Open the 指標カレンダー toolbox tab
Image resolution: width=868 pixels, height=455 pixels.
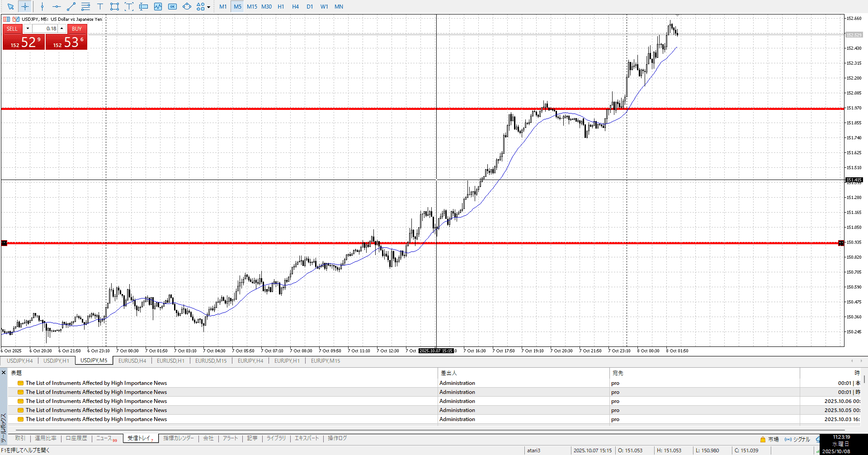tap(179, 438)
